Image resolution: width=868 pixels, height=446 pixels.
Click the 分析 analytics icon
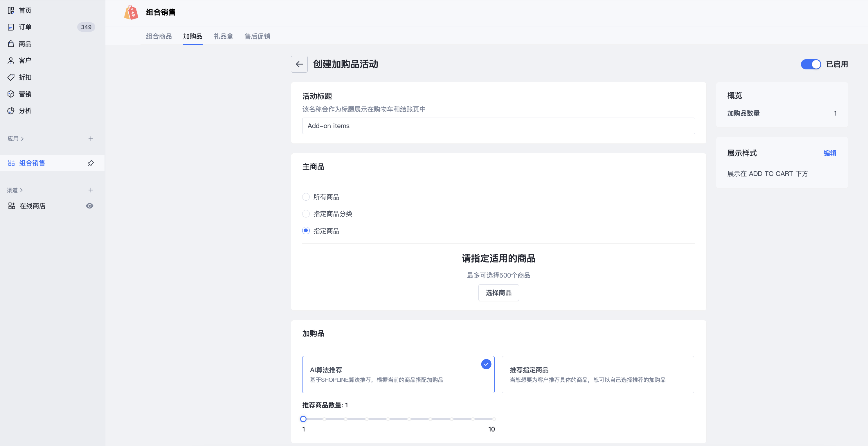pyautogui.click(x=11, y=111)
